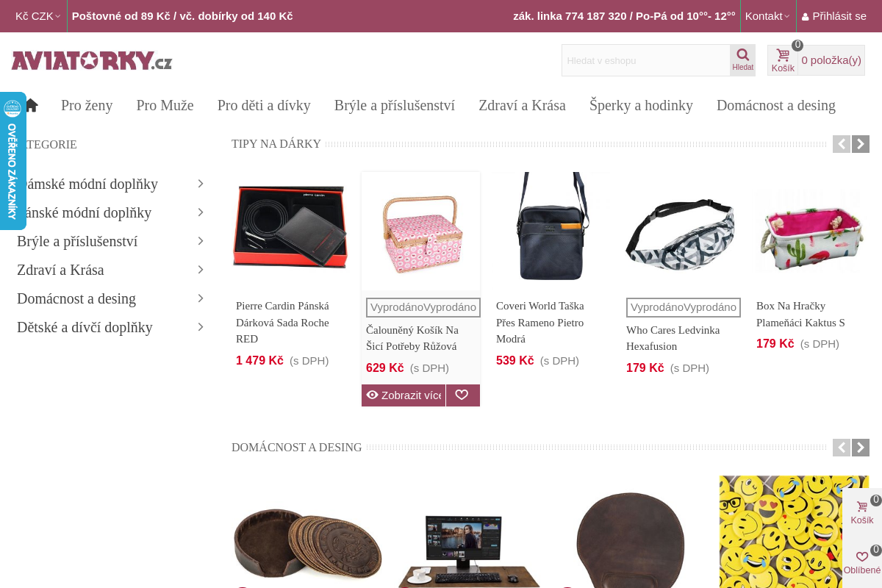Open the Kč CZK currency dropdown
The height and width of the screenshot is (588, 882).
[37, 16]
